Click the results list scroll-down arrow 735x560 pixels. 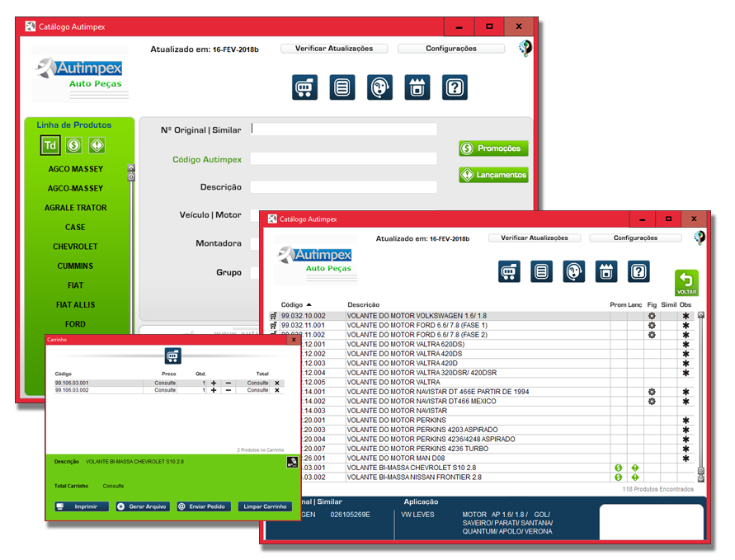[x=701, y=478]
